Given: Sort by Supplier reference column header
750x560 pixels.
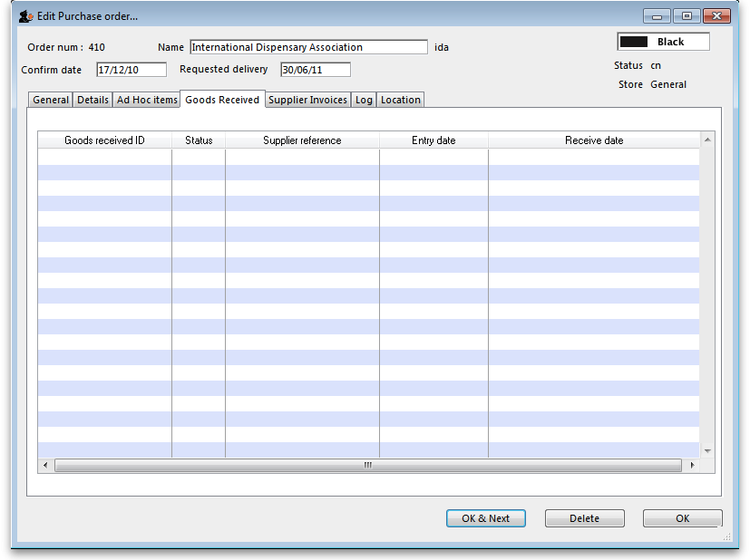Looking at the screenshot, I should coord(302,140).
